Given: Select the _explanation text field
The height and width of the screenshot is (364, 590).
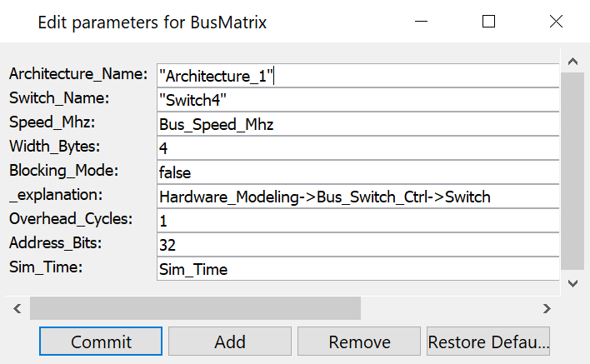Looking at the screenshot, I should (357, 197).
